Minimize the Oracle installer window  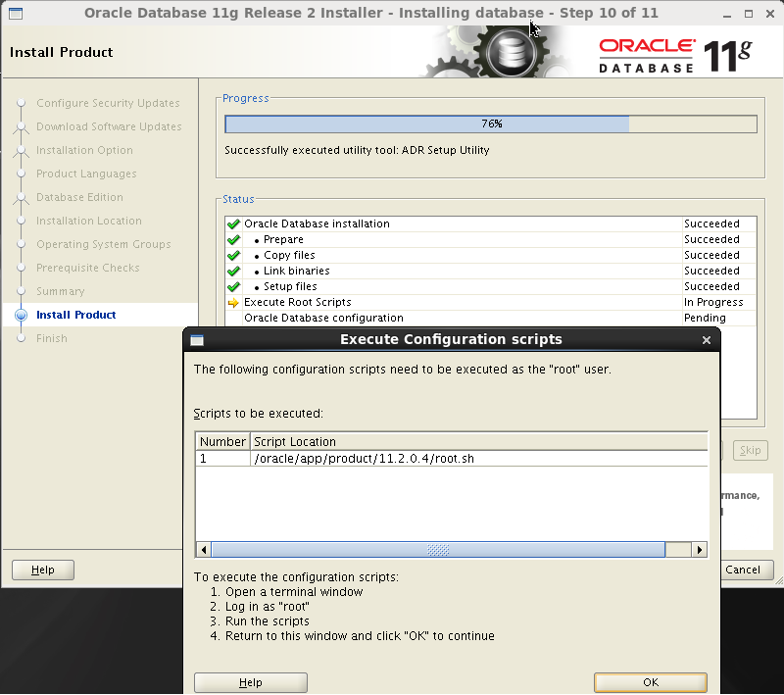727,14
